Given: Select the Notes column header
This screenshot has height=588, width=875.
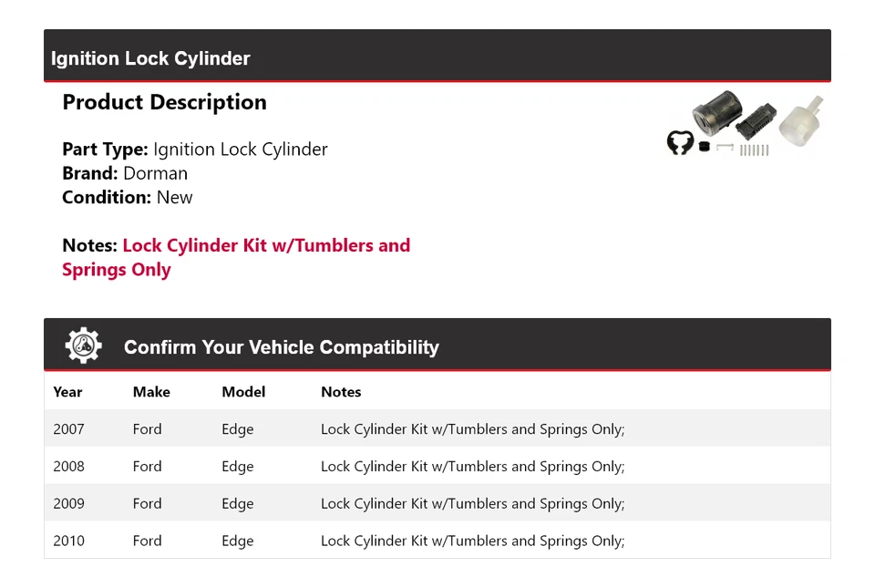Looking at the screenshot, I should tap(341, 392).
